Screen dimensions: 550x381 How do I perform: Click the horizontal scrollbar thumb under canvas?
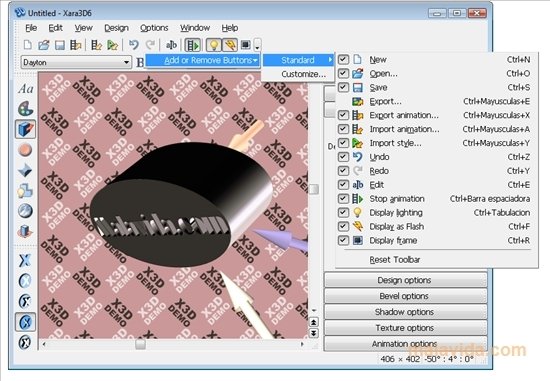click(x=140, y=344)
